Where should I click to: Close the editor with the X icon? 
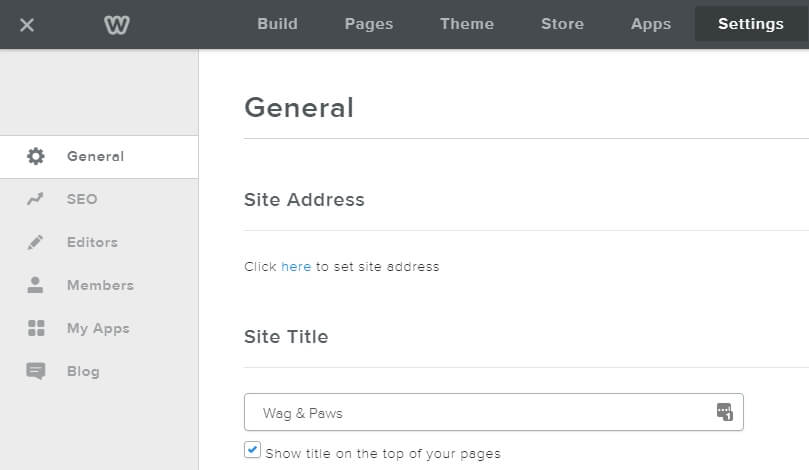tap(27, 24)
